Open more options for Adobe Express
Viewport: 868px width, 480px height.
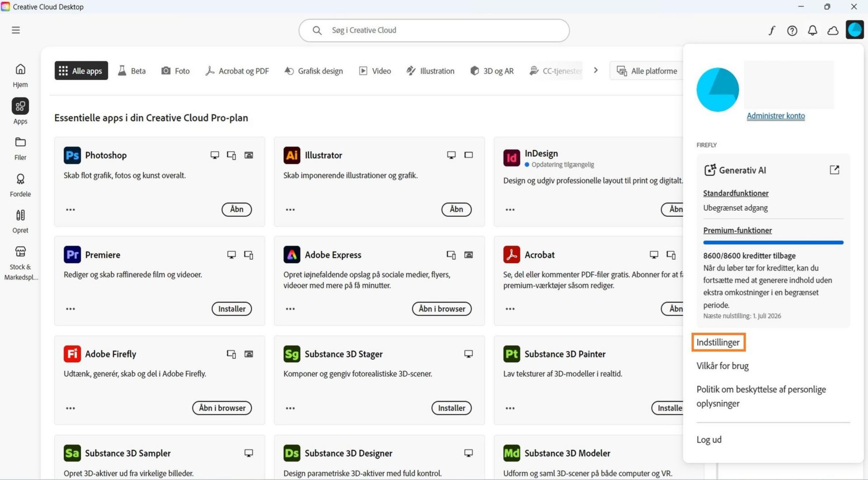290,309
